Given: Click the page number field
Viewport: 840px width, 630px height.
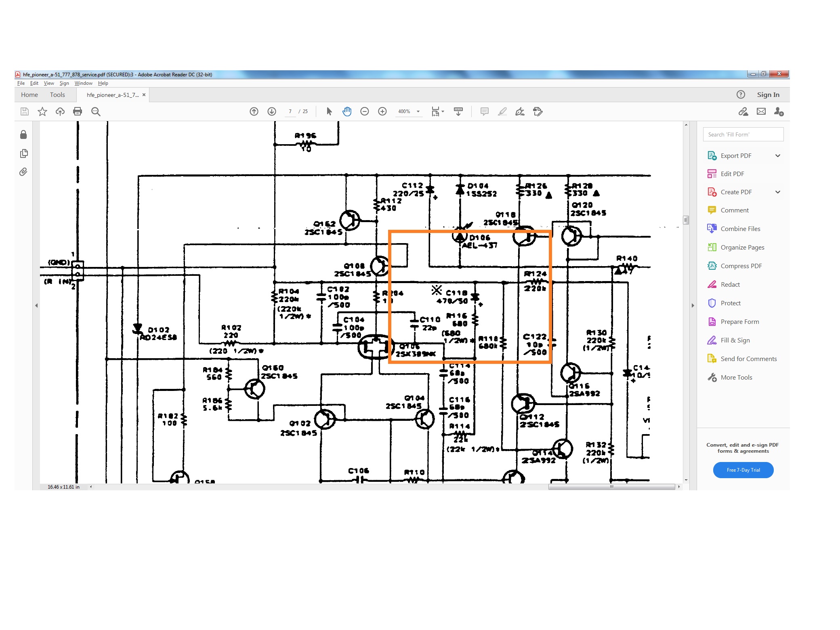Looking at the screenshot, I should tap(290, 111).
